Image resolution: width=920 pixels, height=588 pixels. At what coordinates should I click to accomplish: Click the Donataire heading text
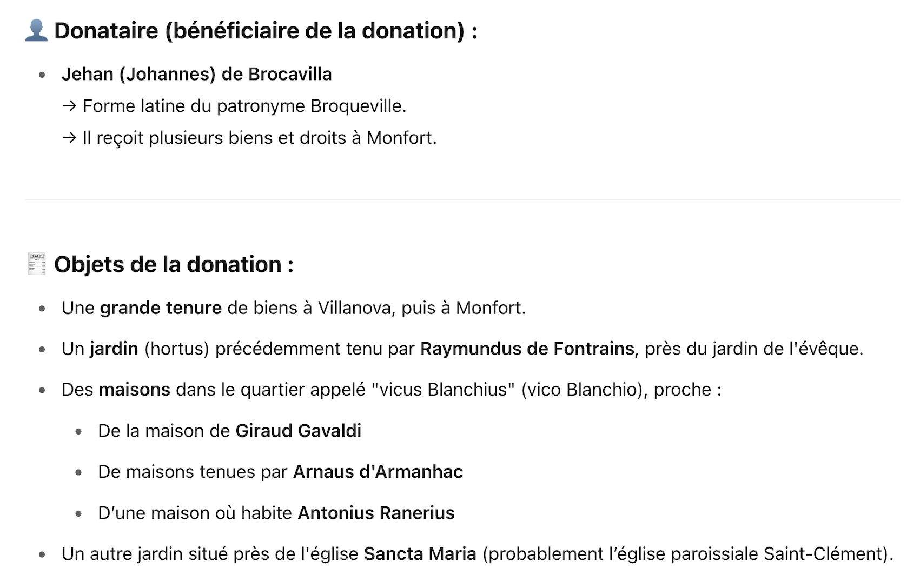[x=266, y=31]
